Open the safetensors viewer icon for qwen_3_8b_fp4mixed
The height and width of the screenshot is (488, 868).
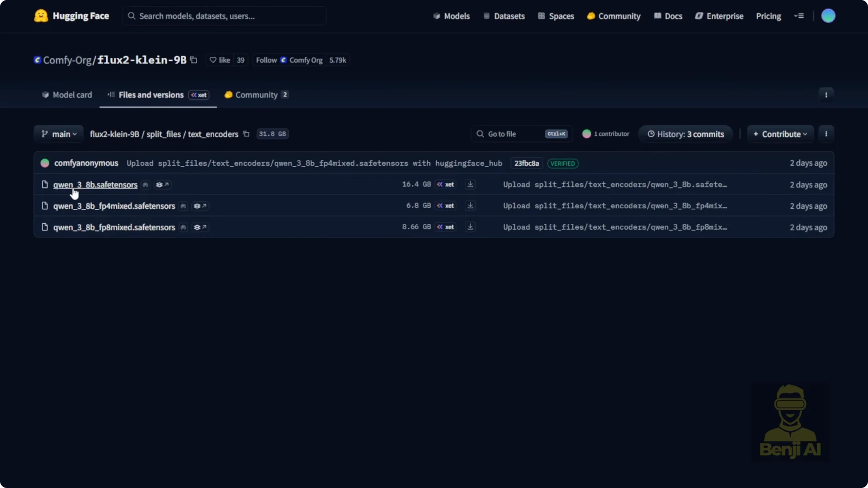200,206
